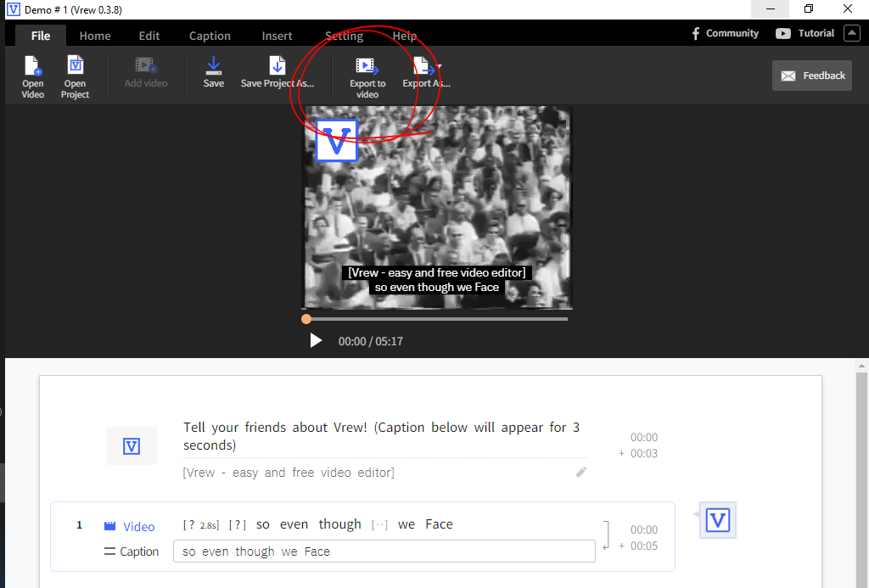Click the Vrew logo marker next to clip 1
Image resolution: width=869 pixels, height=588 pixels.
point(718,520)
